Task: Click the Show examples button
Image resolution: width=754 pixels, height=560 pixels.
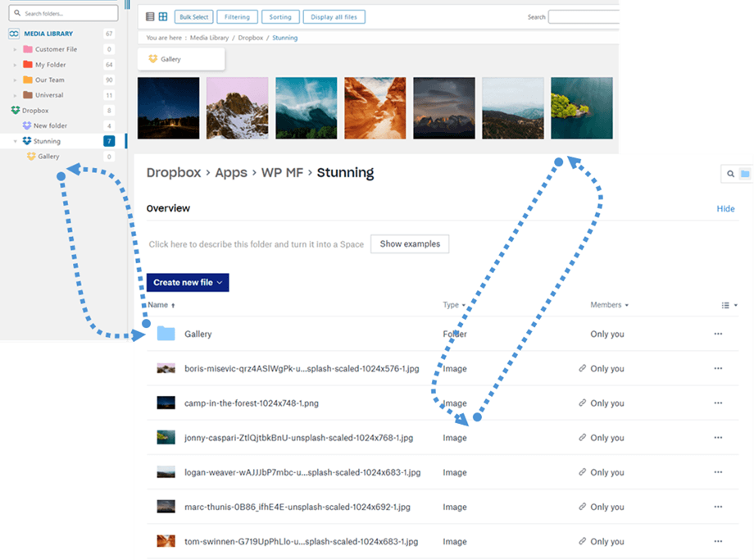Action: click(409, 244)
